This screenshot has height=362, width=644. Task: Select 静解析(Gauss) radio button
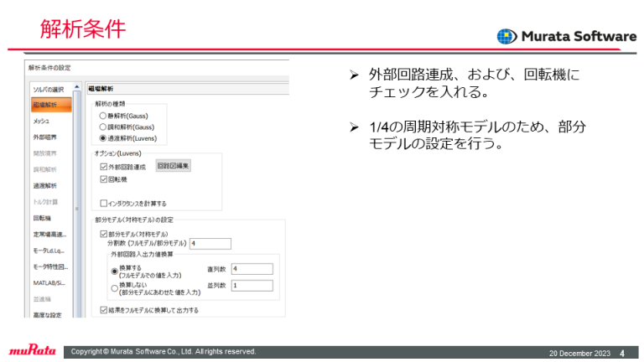coord(103,116)
